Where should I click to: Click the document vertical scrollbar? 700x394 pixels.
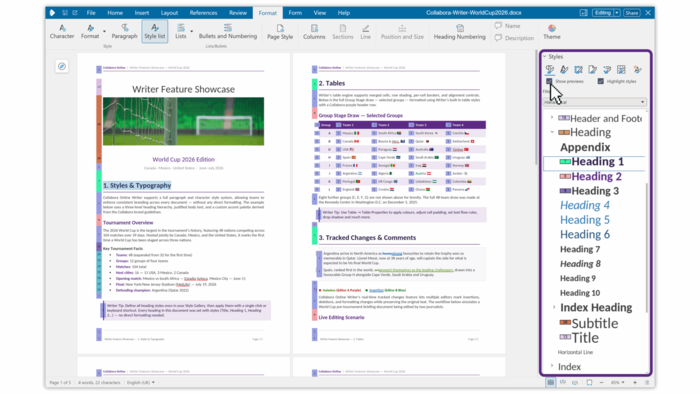coord(537,108)
